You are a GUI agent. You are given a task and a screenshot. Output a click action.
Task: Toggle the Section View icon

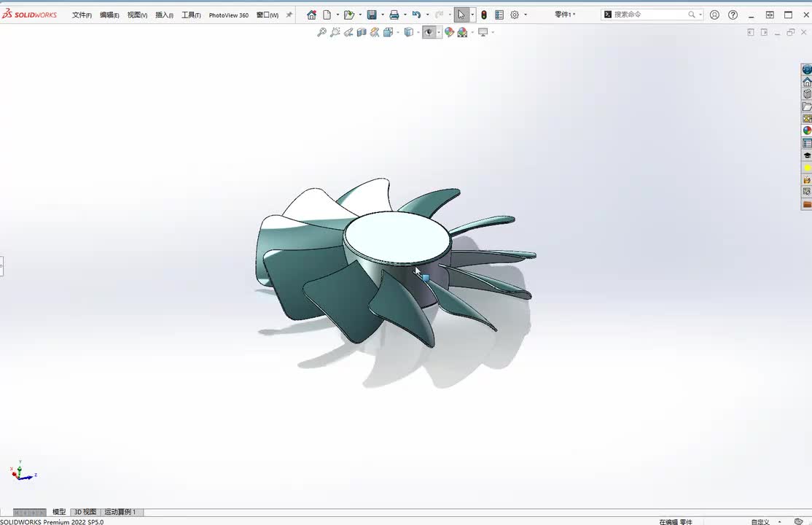click(x=362, y=32)
